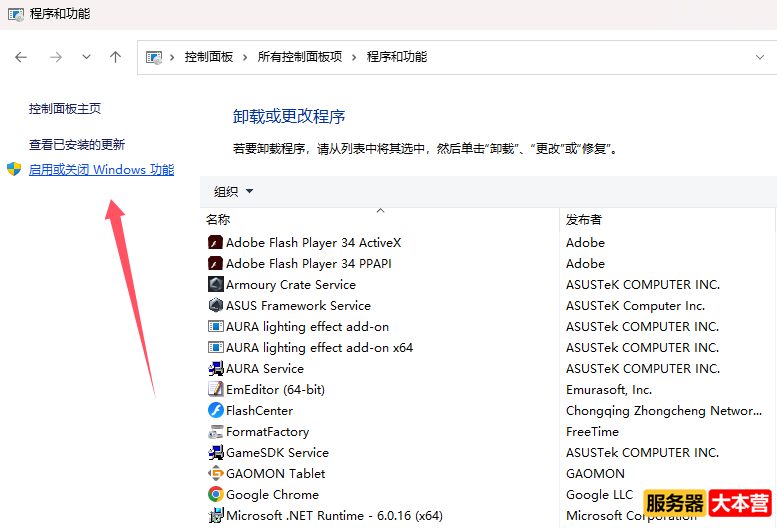The height and width of the screenshot is (528, 777).
Task: Open 启用或关闭 Windows 功能 link
Action: click(x=102, y=170)
